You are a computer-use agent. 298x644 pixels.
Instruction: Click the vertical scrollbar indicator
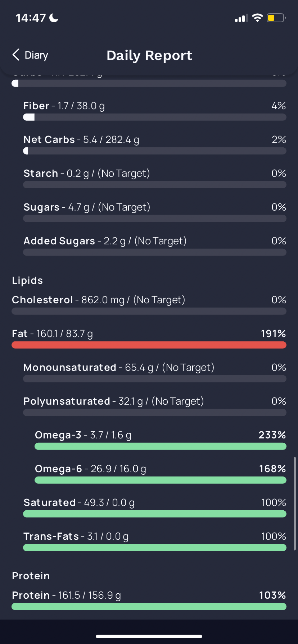tap(295, 503)
